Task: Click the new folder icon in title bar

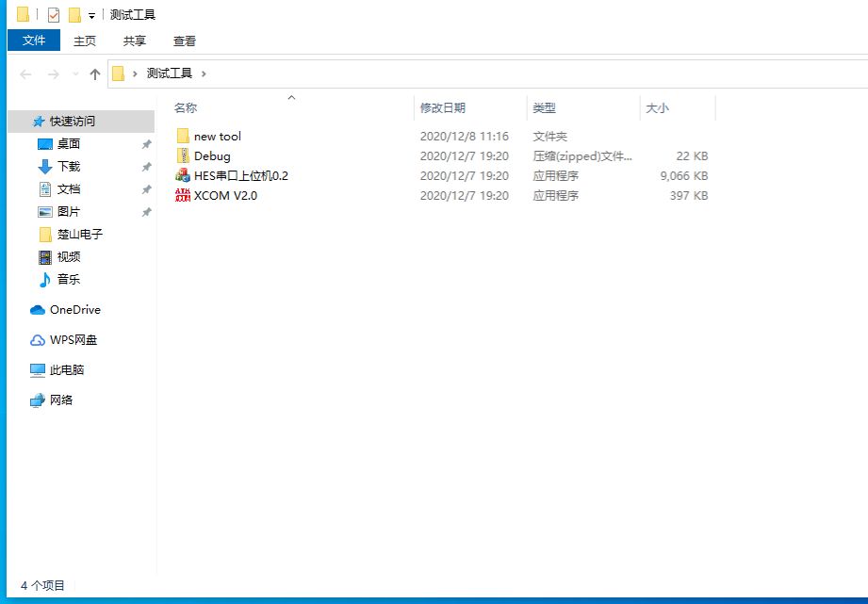Action: 74,15
